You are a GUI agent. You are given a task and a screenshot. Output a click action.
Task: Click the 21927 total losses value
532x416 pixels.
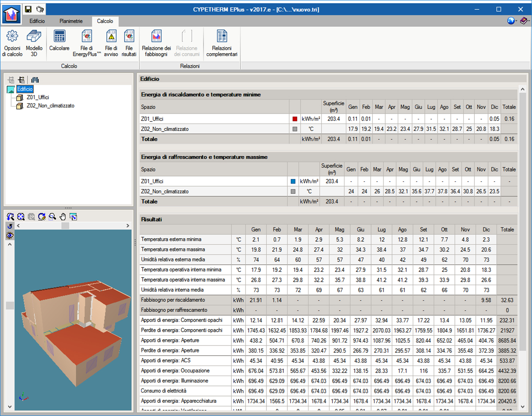click(x=507, y=330)
